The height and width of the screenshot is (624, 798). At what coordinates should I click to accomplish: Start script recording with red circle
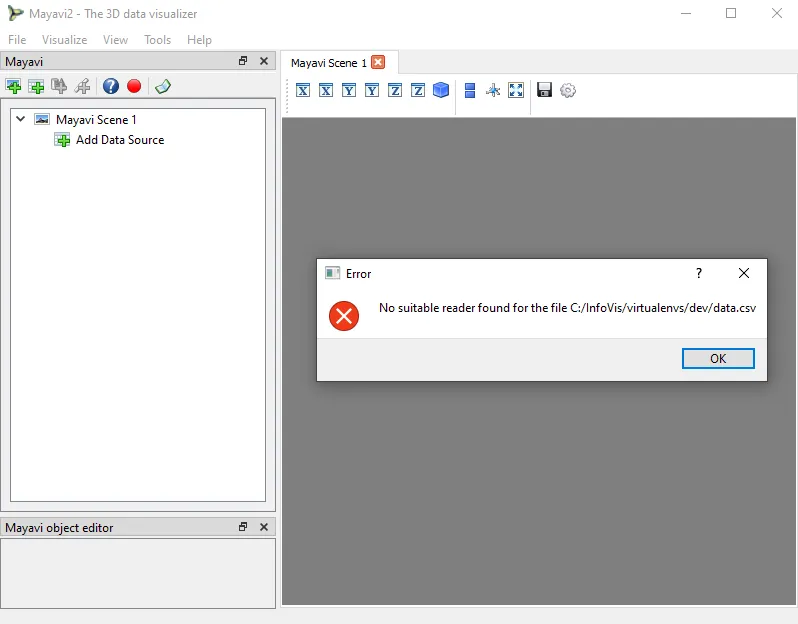coord(134,86)
